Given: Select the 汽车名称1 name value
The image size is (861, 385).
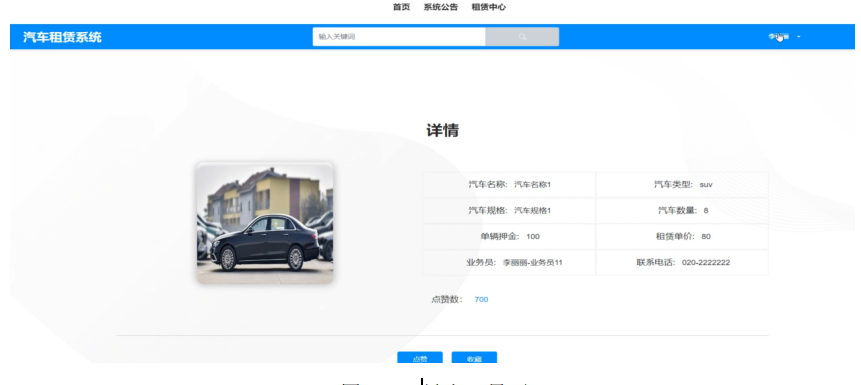Looking at the screenshot, I should (x=532, y=185).
